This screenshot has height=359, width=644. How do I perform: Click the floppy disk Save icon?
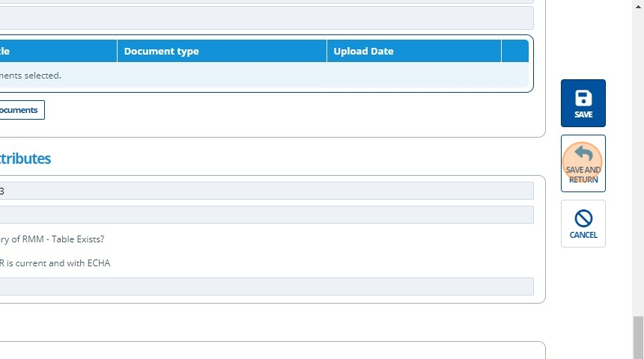click(583, 99)
